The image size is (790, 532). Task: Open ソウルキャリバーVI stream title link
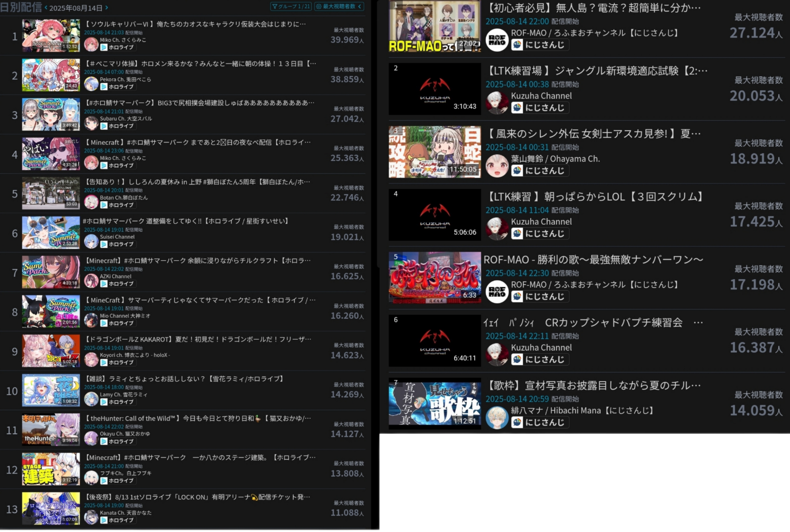point(195,24)
